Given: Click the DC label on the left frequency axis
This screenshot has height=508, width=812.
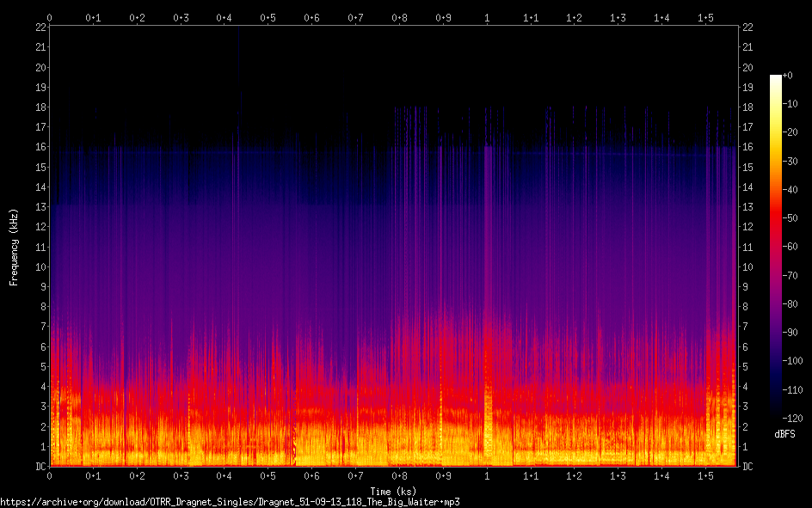Looking at the screenshot, I should point(41,467).
